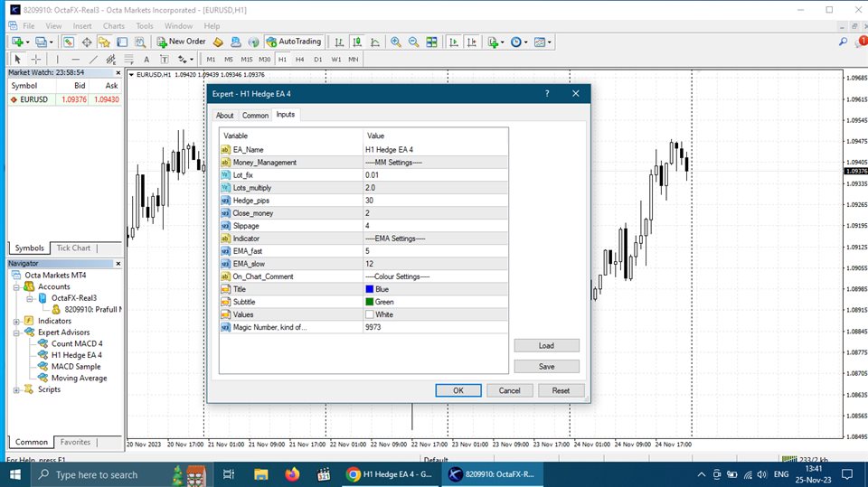
Task: Click the Zoom In magnifier icon
Action: [x=396, y=42]
